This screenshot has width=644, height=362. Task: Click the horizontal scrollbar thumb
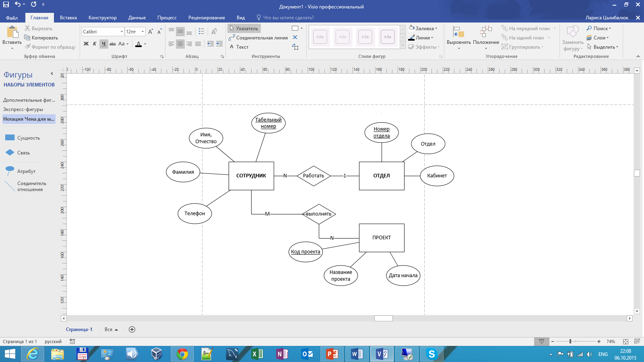click(x=383, y=318)
